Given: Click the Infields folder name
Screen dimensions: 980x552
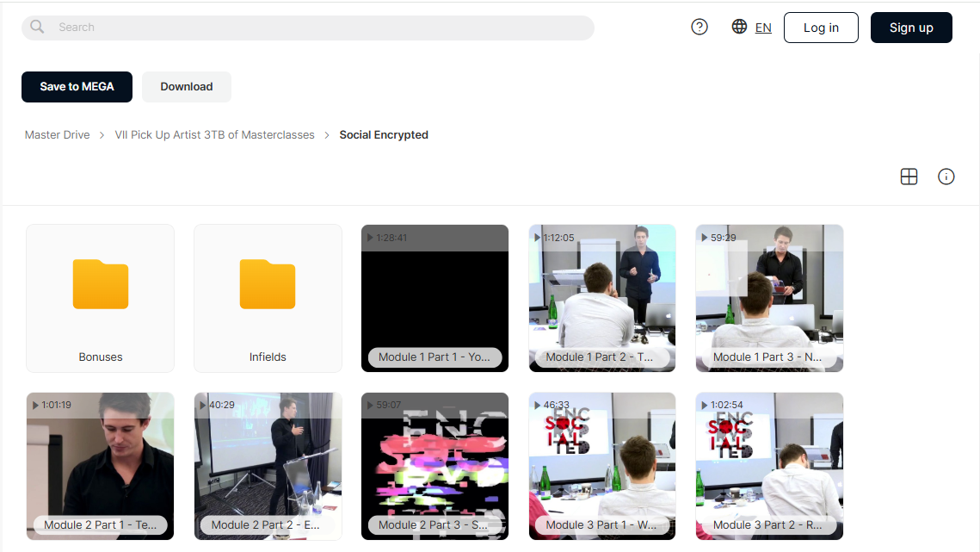Looking at the screenshot, I should tap(268, 357).
